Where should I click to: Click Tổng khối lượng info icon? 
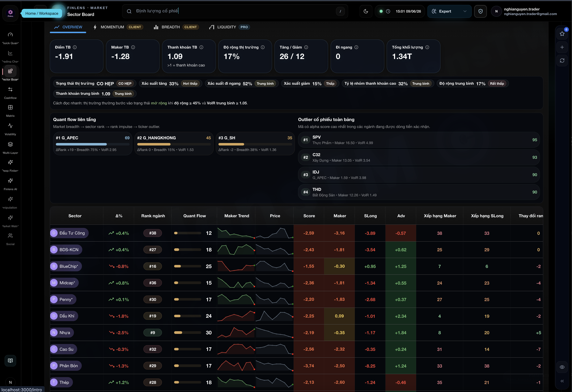point(427,47)
